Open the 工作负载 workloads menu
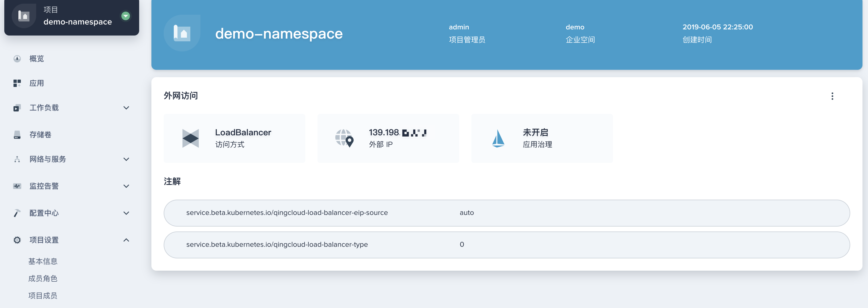868x308 pixels. [44, 108]
